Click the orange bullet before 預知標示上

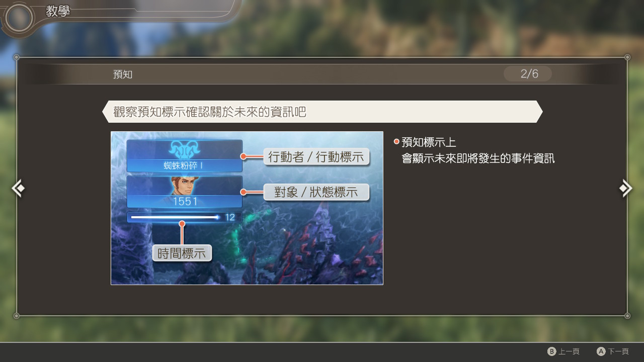pyautogui.click(x=396, y=142)
